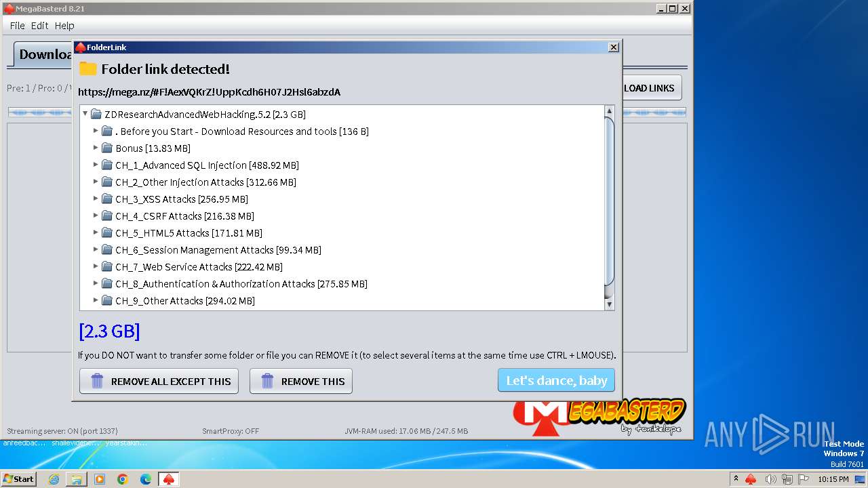Click the blue [2.3 GB] total size text
The height and width of the screenshot is (488, 868).
pyautogui.click(x=109, y=331)
